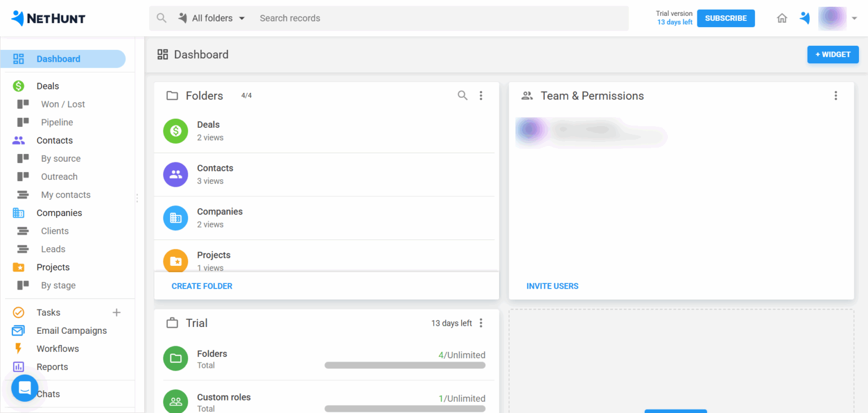Open the user profile avatar
868x413 pixels.
pos(832,18)
